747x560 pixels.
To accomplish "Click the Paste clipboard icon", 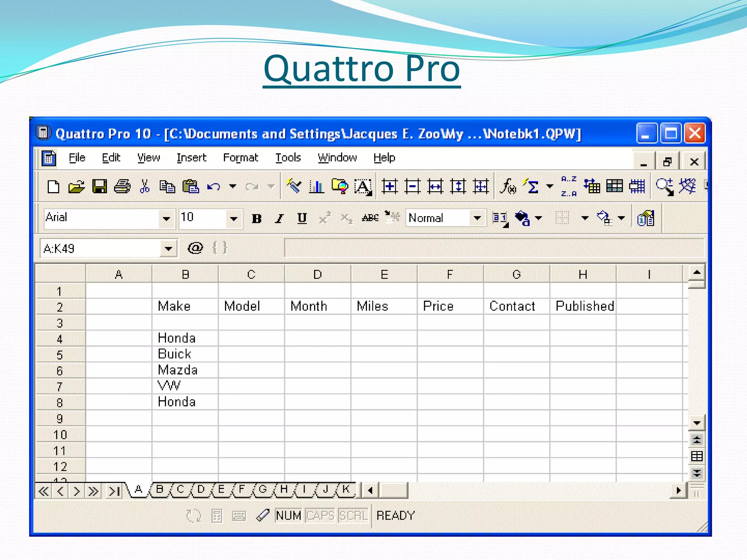I will tap(190, 187).
